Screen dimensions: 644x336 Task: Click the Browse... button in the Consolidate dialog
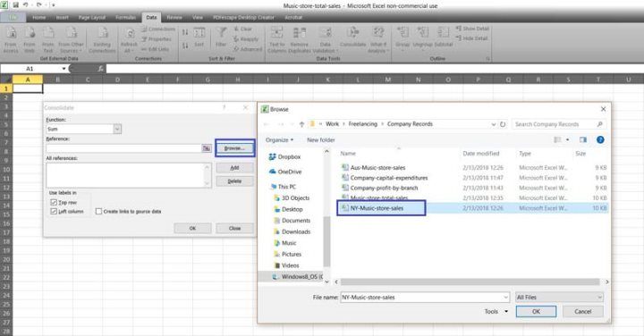[234, 148]
